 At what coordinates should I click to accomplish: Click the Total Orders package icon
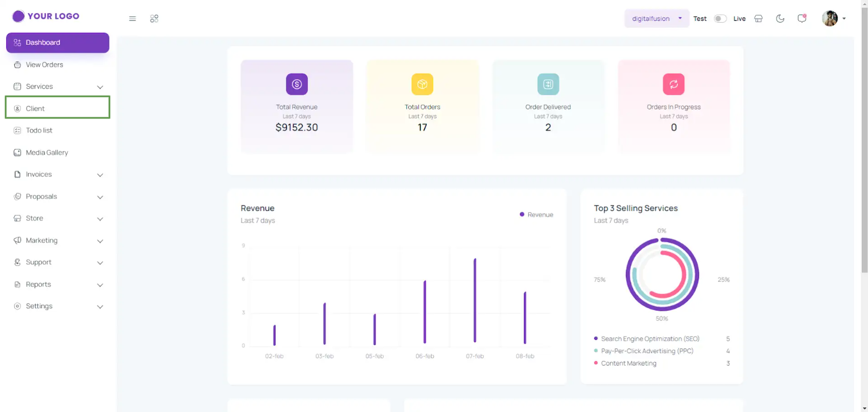422,84
